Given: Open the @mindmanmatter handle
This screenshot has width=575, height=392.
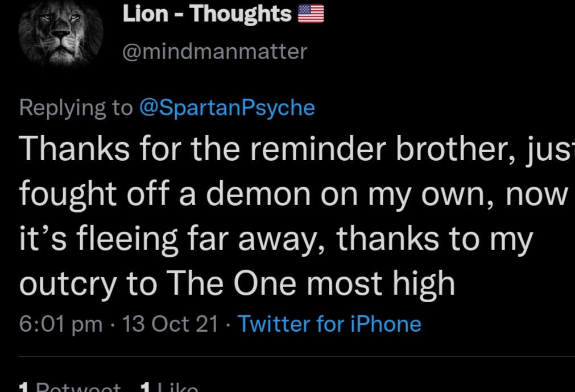Looking at the screenshot, I should point(215,52).
